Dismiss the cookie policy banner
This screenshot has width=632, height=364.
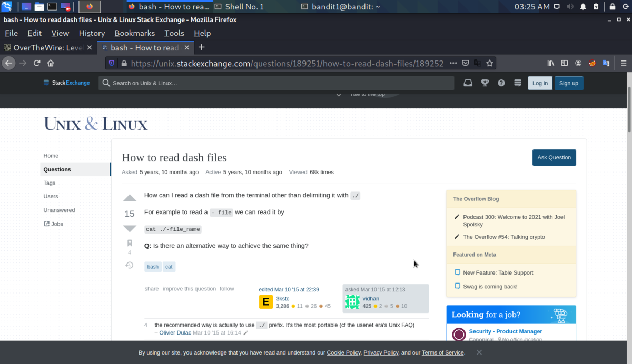pos(479,352)
